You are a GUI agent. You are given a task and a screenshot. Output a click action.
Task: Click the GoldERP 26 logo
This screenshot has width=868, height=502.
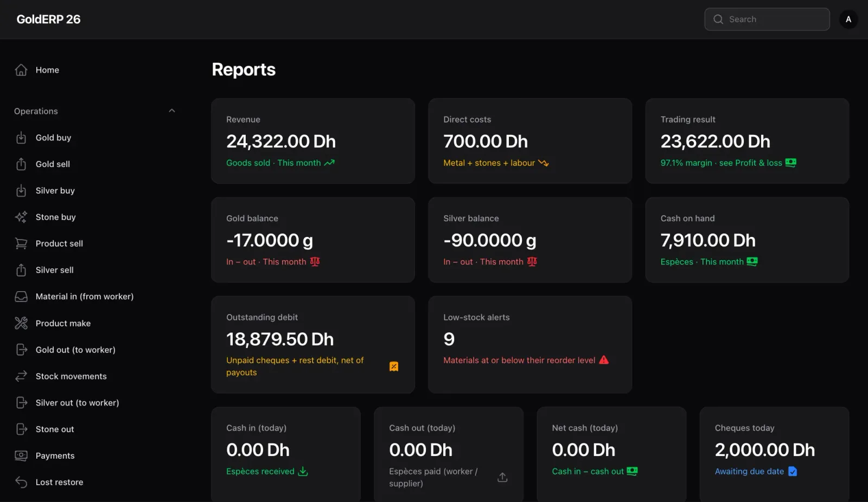coord(48,20)
